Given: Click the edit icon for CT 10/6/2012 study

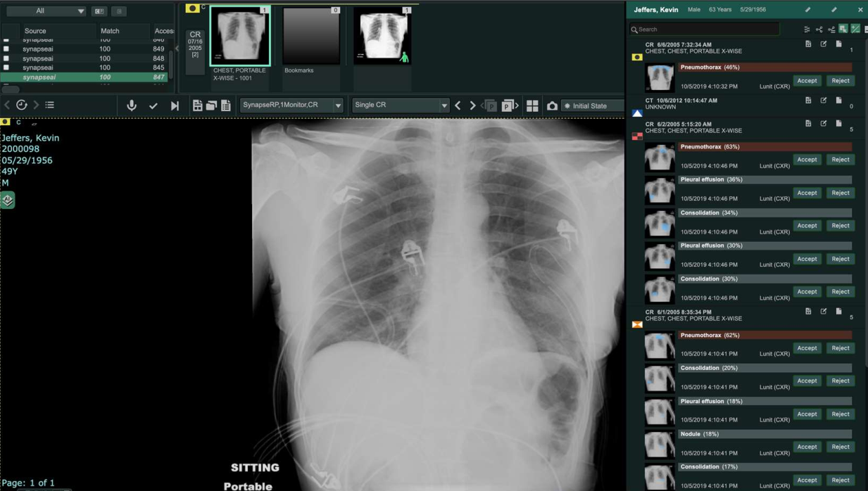Looking at the screenshot, I should [x=823, y=101].
